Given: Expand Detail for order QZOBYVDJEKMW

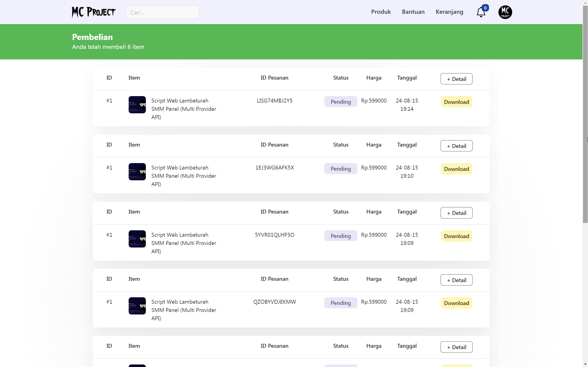Looking at the screenshot, I should [x=456, y=280].
